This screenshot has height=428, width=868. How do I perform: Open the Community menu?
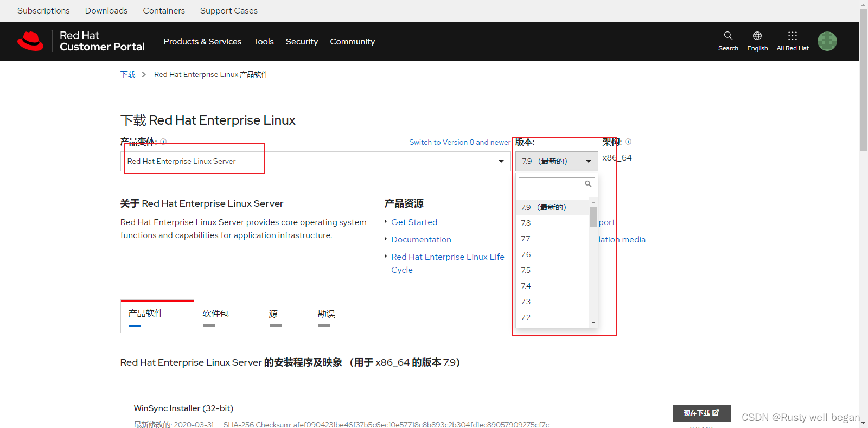353,42
